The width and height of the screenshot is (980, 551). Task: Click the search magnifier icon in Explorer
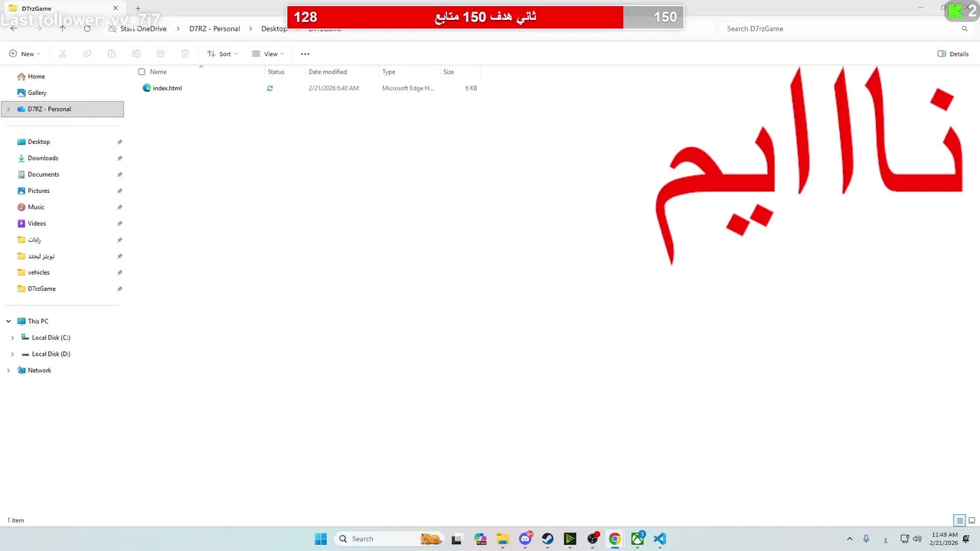(x=965, y=28)
